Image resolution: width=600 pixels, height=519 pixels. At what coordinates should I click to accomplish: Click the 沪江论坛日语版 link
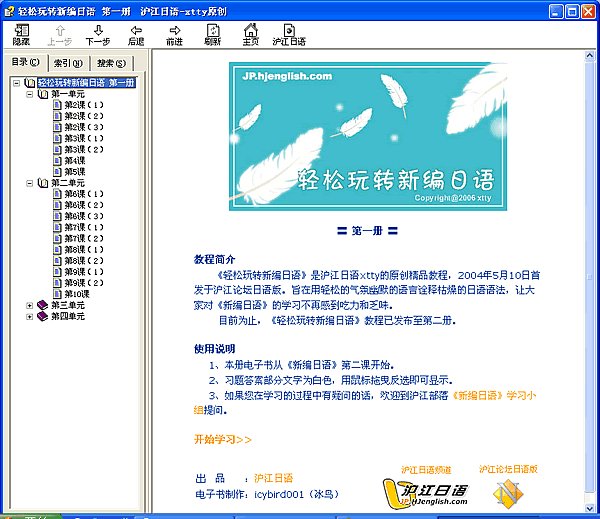(x=509, y=469)
